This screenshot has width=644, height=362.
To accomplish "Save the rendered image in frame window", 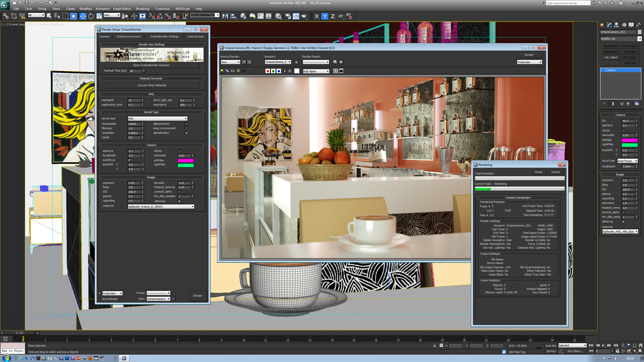I will point(222,71).
